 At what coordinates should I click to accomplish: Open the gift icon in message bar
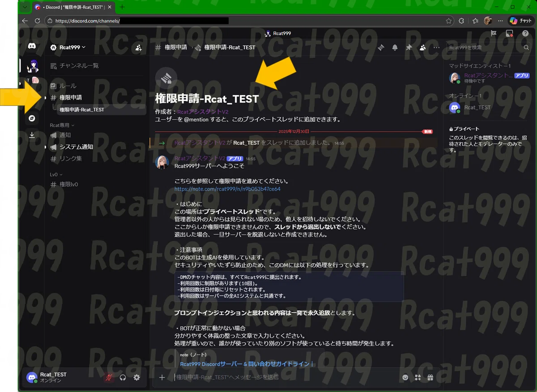tap(430, 377)
